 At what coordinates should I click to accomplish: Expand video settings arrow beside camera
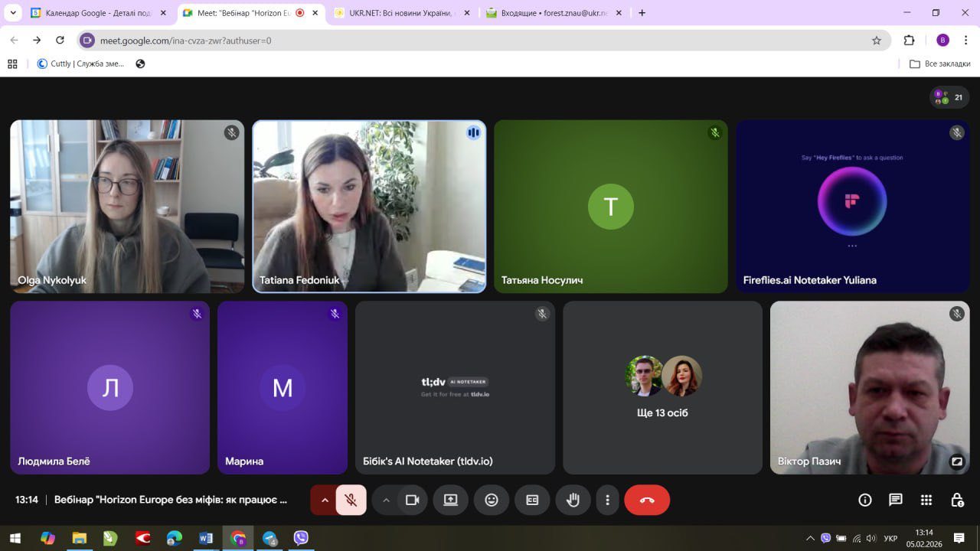[386, 500]
